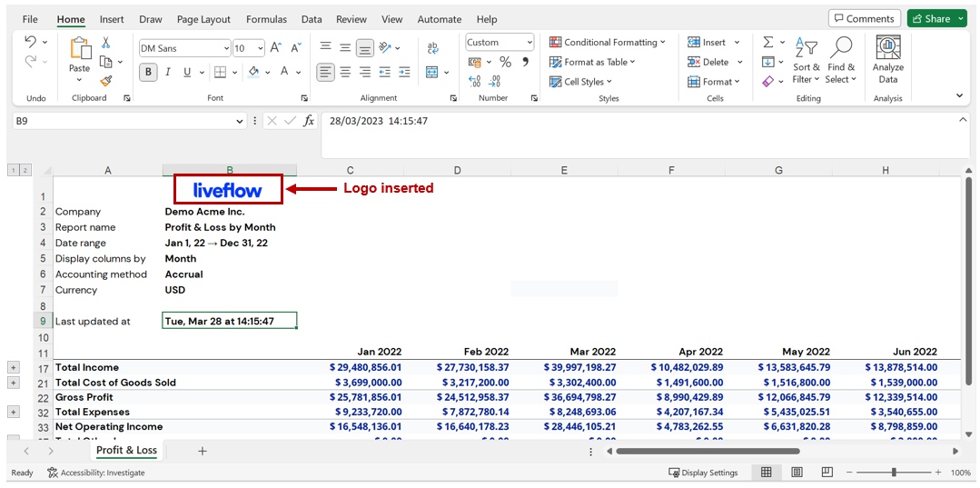Open the Custom number format dropdown

[529, 43]
